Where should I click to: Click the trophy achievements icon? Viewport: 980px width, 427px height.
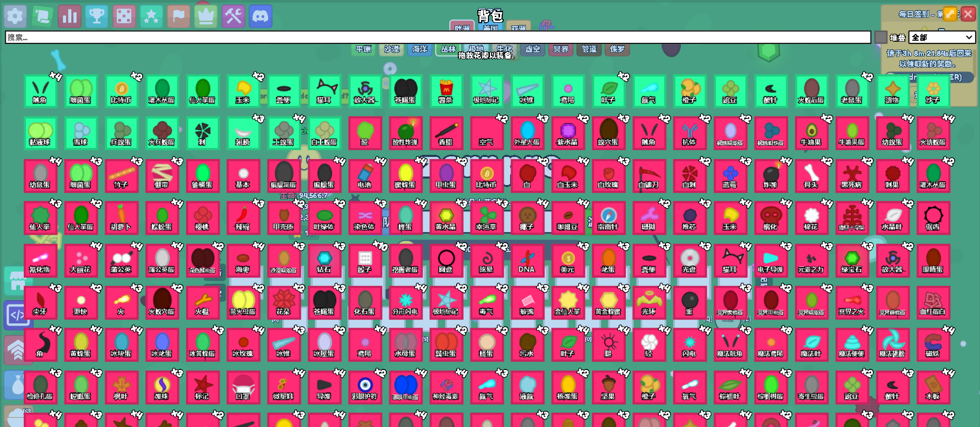(97, 16)
